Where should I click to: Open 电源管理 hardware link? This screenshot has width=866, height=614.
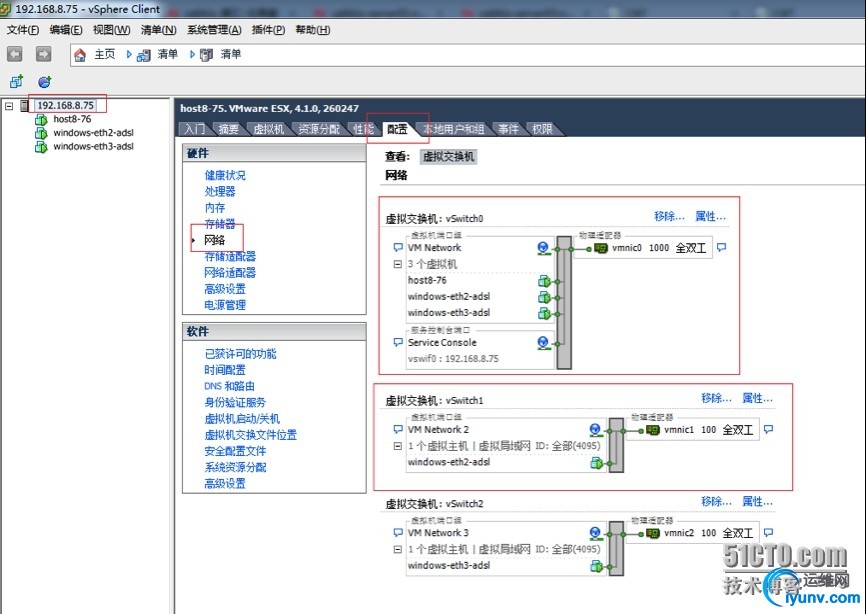coord(225,305)
